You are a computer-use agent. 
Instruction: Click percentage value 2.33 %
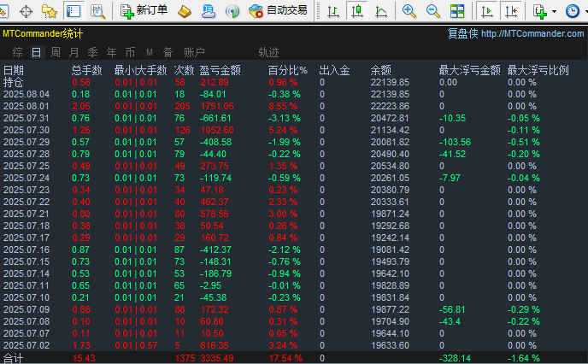click(x=283, y=202)
